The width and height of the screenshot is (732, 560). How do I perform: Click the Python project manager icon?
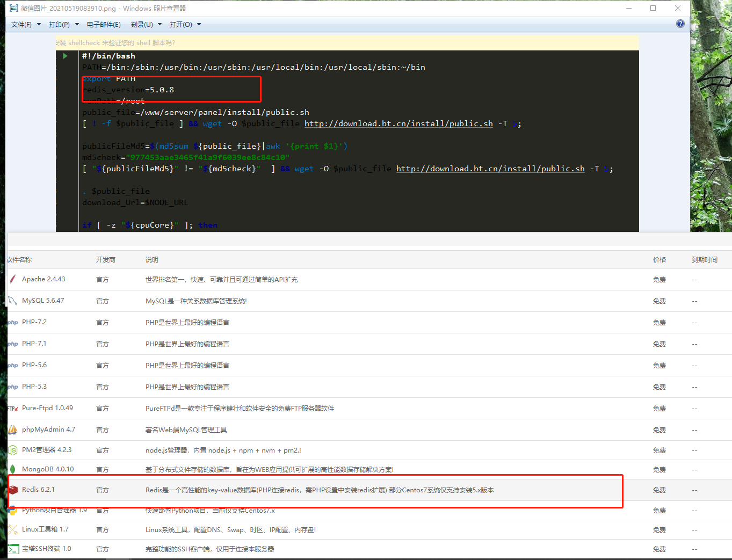tap(12, 510)
